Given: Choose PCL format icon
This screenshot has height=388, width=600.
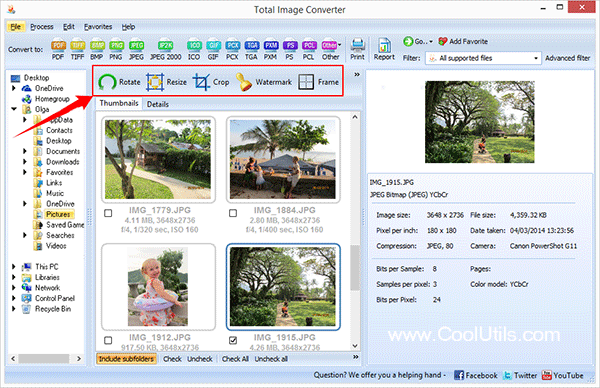Looking at the screenshot, I should tap(309, 50).
